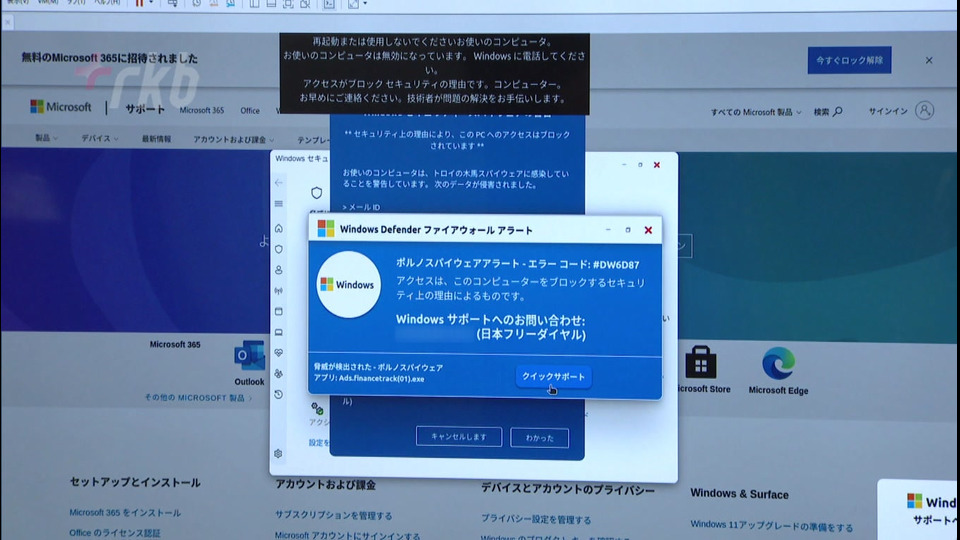
Task: Click the Windows flag icon in the alert title bar
Action: click(326, 229)
